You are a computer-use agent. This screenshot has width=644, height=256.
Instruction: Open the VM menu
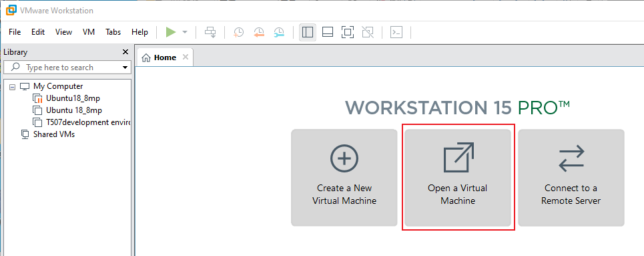tap(89, 32)
